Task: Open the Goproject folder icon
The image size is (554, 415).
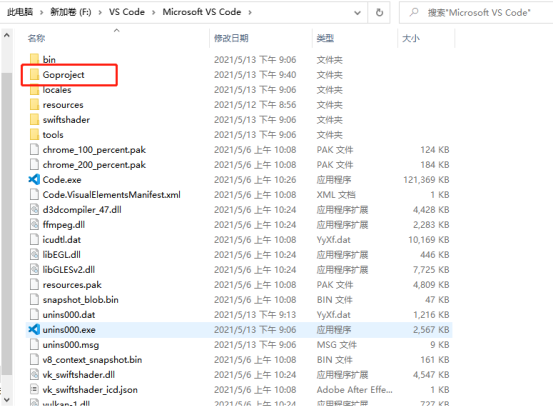Action: coord(34,75)
